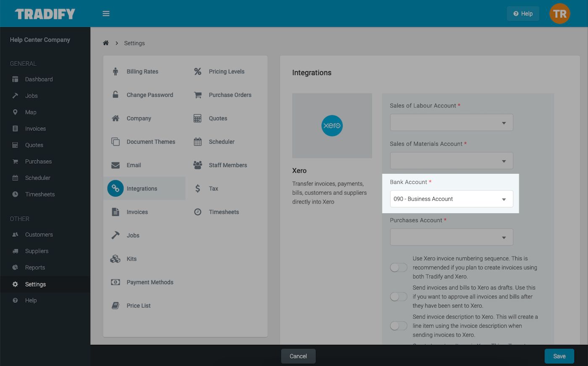588x366 pixels.
Task: Click the home breadcrumb icon
Action: (x=106, y=43)
